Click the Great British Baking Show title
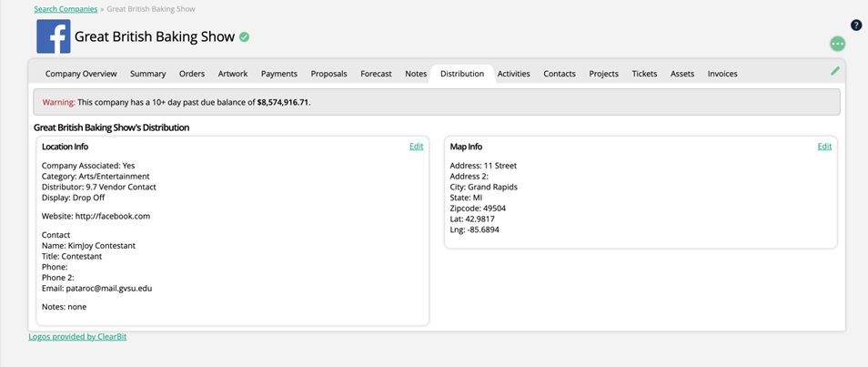Screen dimensions: 868x367 pyautogui.click(x=155, y=37)
